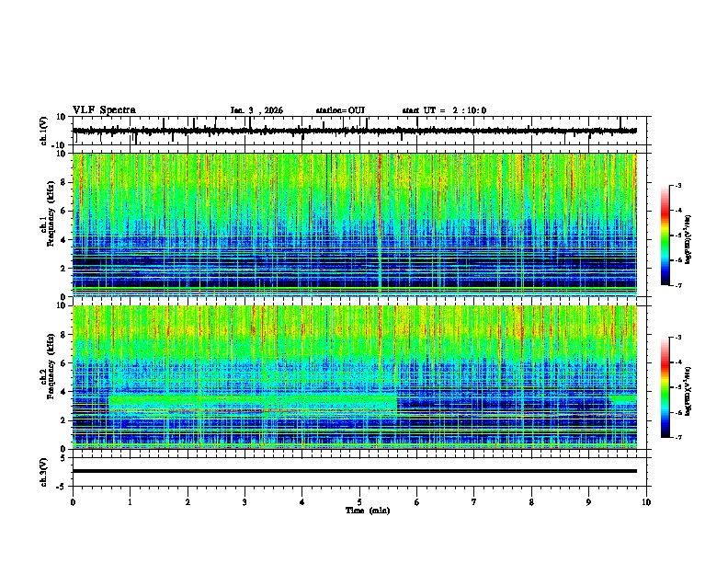728x563 pixels.
Task: Click the ch.1 color scale bar
Action: coord(665,236)
